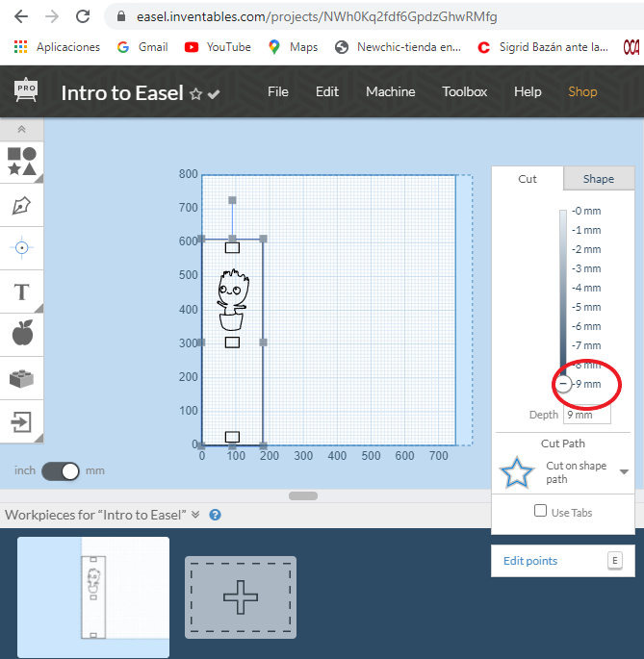The width and height of the screenshot is (644, 659).
Task: Open the Gmail bookmark
Action: pyautogui.click(x=142, y=47)
